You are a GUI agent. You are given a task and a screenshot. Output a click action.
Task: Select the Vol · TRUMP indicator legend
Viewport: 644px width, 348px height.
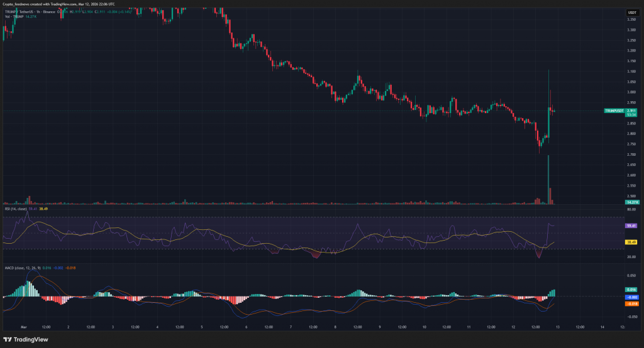14,17
